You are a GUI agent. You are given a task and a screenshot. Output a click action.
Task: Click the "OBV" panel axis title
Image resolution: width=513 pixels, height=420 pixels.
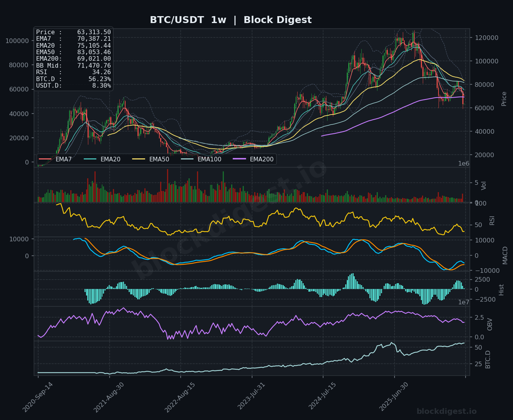pyautogui.click(x=490, y=324)
